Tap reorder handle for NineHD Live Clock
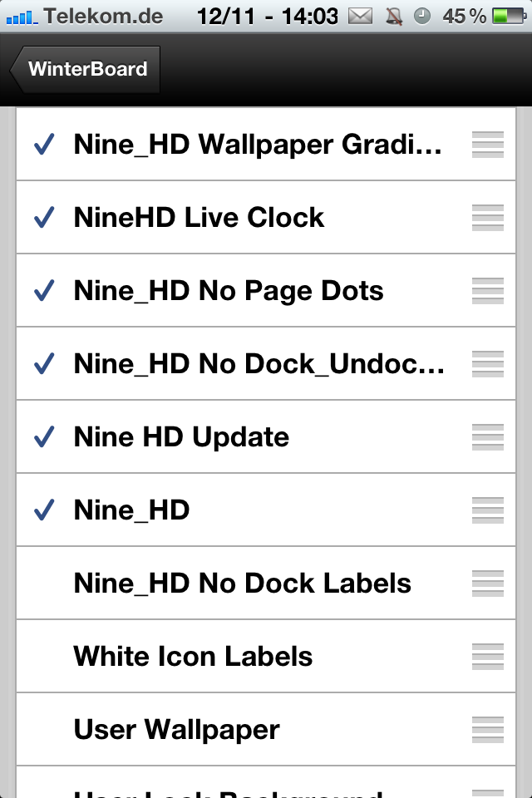The width and height of the screenshot is (532, 798). click(488, 218)
